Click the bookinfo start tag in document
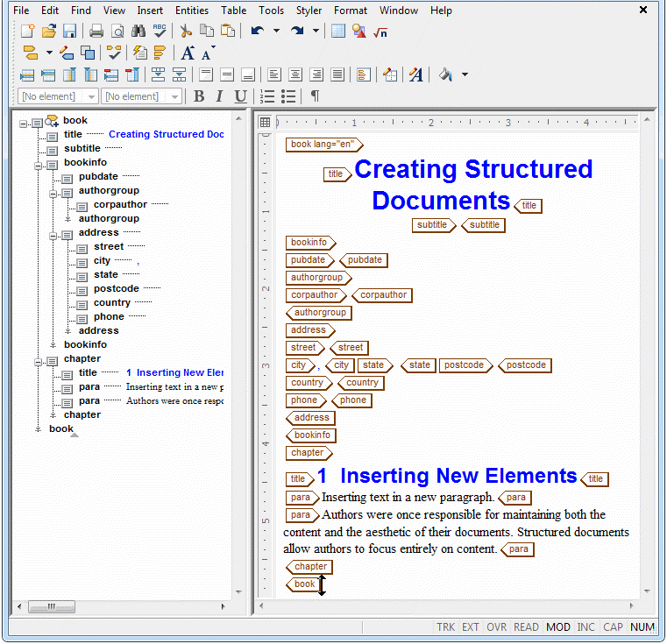Image resolution: width=667 pixels, height=644 pixels. pos(311,243)
